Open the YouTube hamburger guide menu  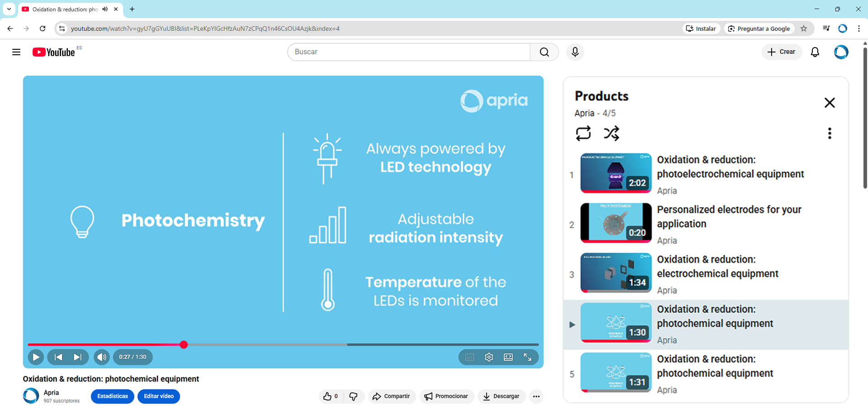click(x=16, y=52)
